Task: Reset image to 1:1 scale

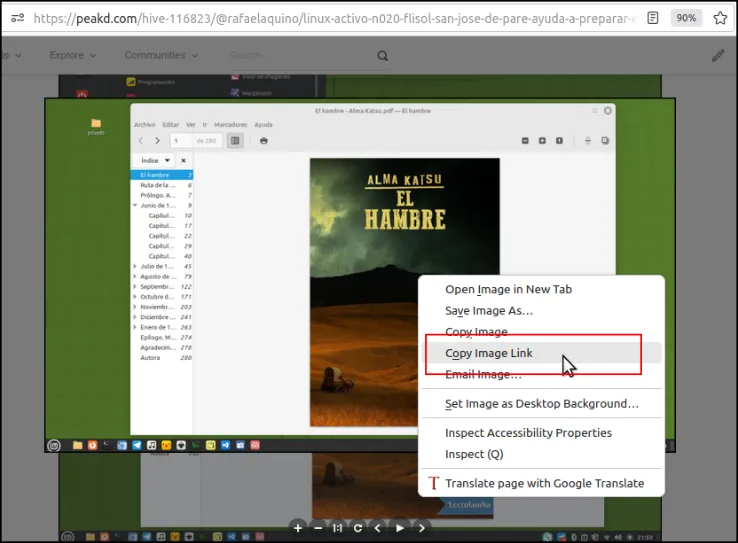Action: pyautogui.click(x=337, y=528)
